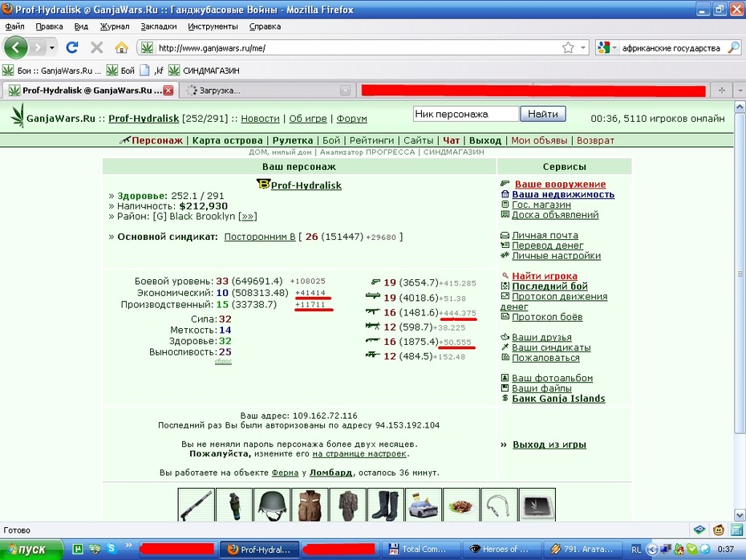Click the envelope icon beside Личная почта
This screenshot has height=560, width=746.
tap(505, 235)
